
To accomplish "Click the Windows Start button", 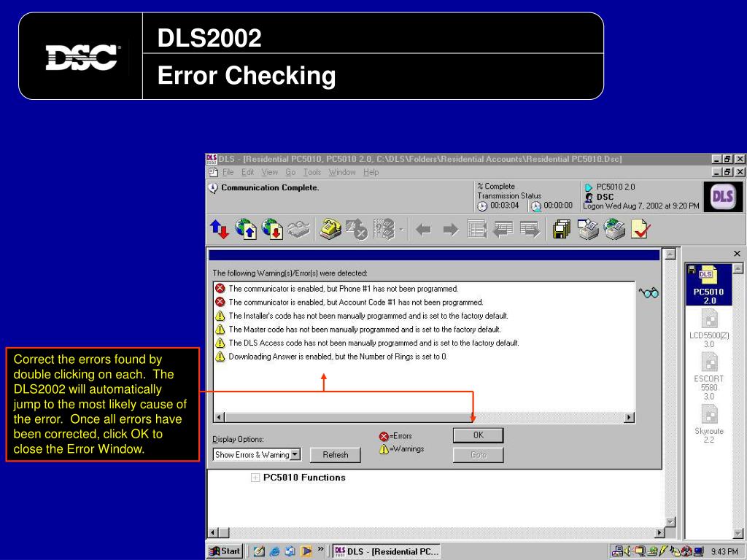I will (225, 551).
